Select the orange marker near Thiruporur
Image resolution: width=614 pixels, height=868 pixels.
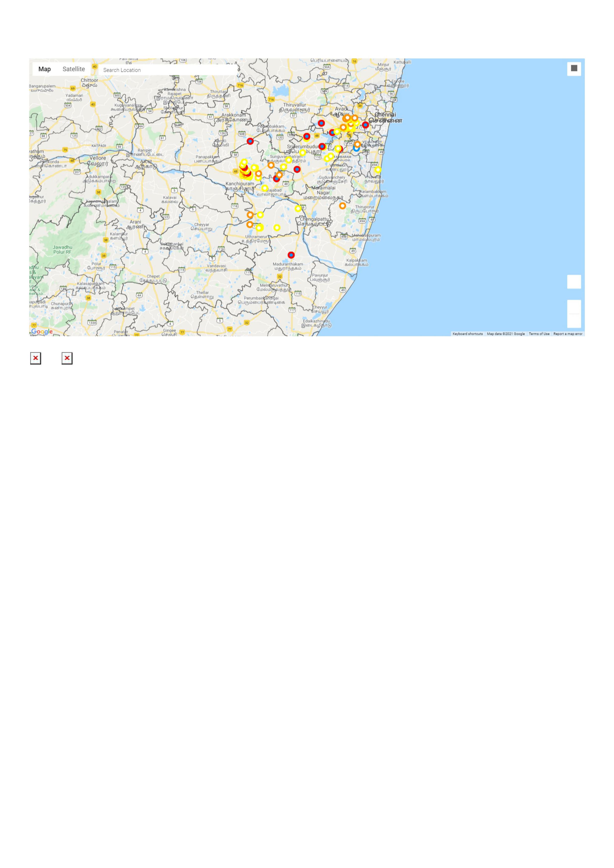coord(342,206)
